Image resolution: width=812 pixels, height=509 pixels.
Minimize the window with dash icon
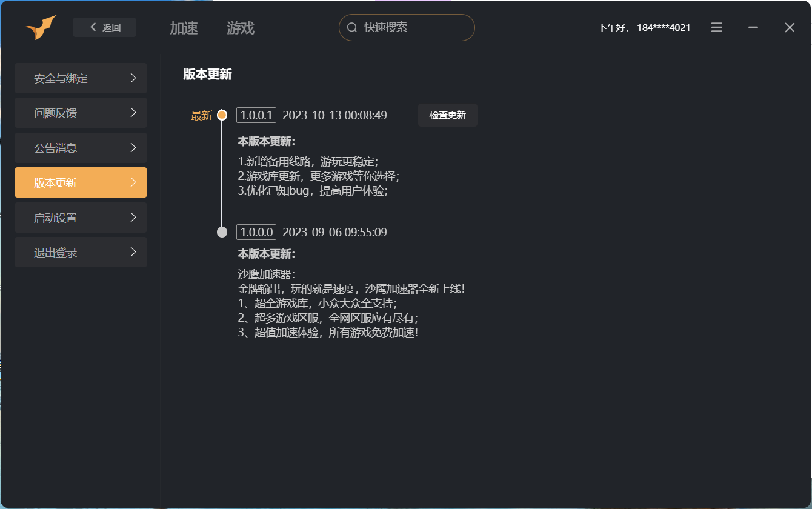(753, 27)
